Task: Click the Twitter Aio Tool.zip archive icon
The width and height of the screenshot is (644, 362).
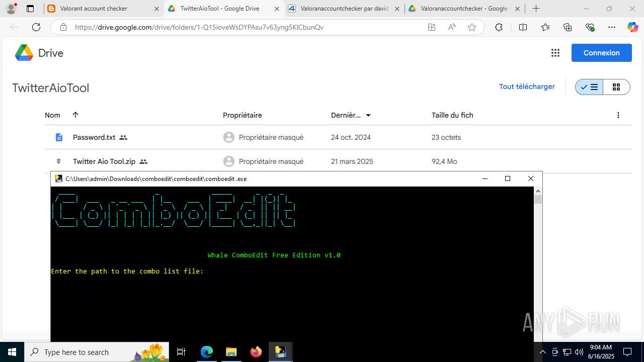Action: (x=59, y=161)
